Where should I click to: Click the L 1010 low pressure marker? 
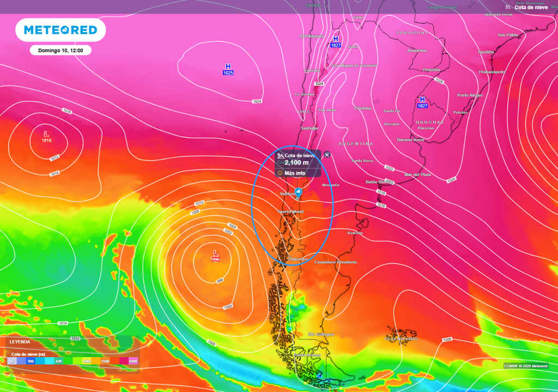[x=47, y=137]
